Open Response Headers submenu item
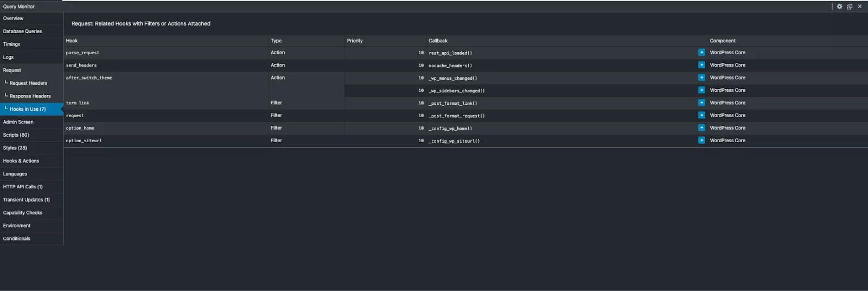This screenshot has width=868, height=291. [x=30, y=96]
